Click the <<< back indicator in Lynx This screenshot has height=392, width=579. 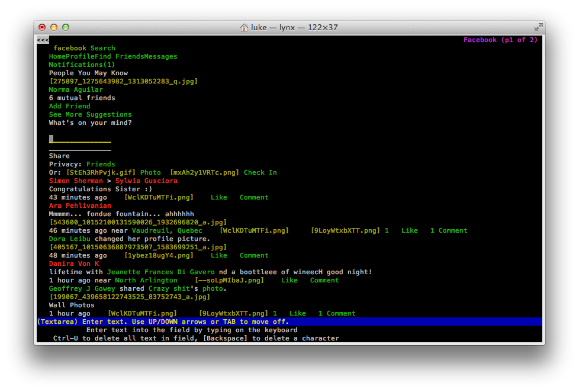tap(43, 40)
